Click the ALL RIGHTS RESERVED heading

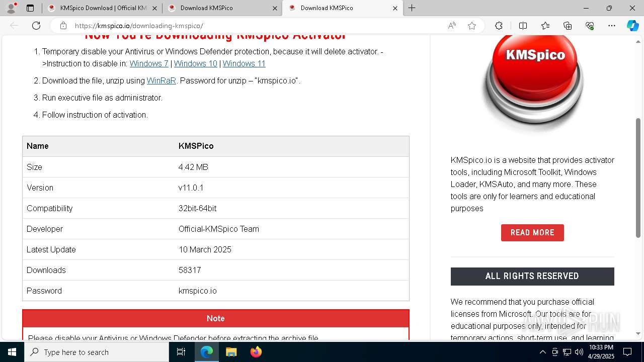(532, 276)
